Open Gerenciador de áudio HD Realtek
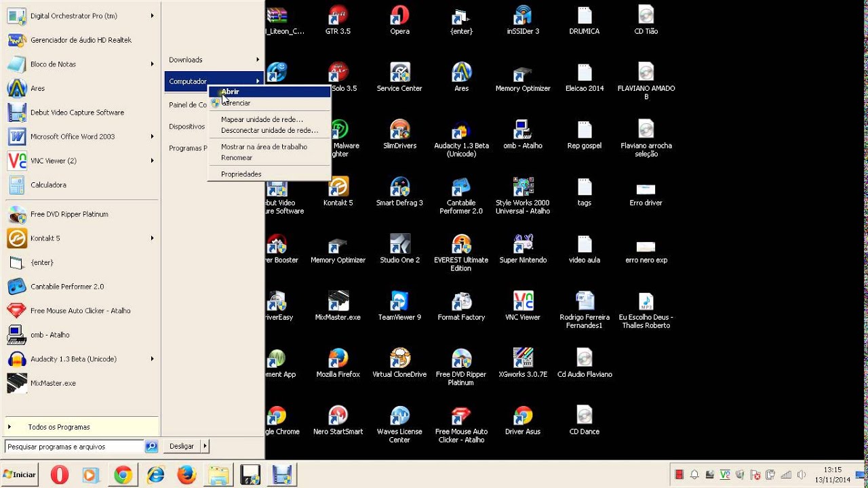The height and width of the screenshot is (488, 868). coord(81,40)
